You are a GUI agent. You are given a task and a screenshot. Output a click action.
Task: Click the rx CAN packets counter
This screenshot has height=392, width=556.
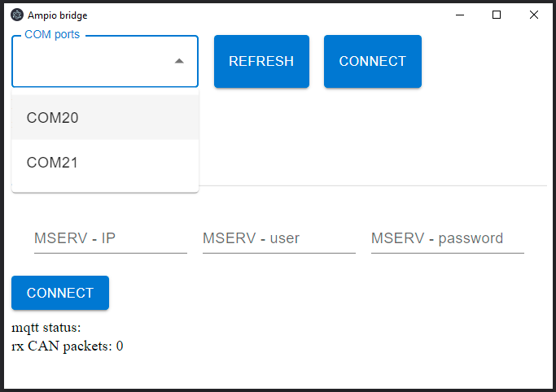68,346
